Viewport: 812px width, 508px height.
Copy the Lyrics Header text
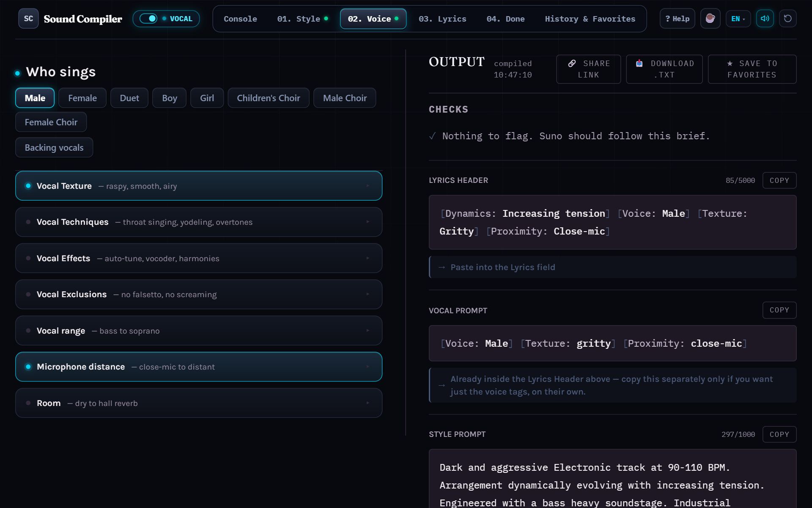tap(779, 180)
